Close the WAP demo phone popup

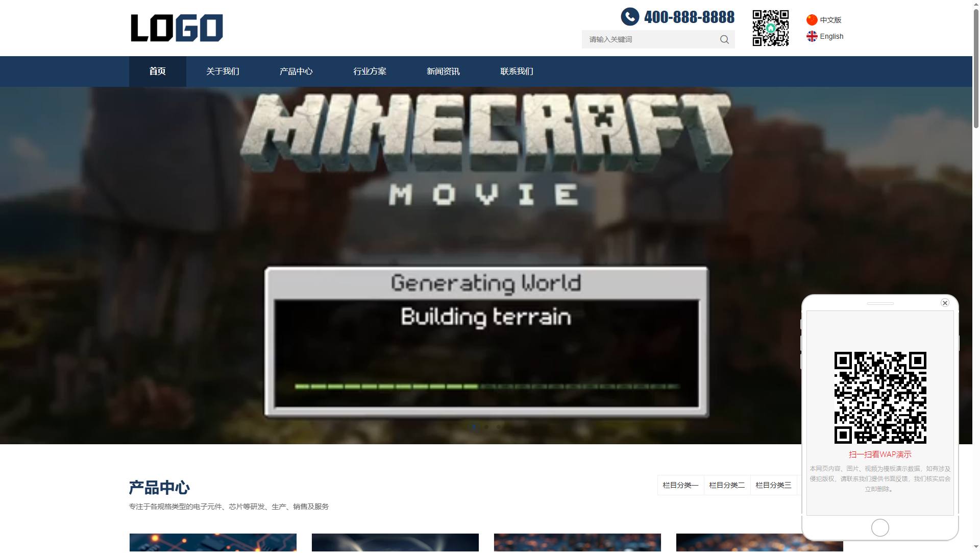945,303
